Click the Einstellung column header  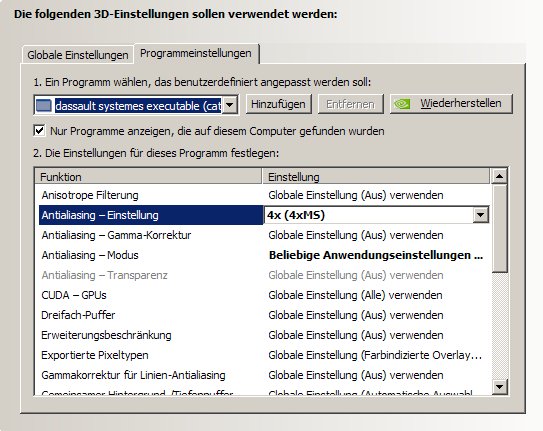(x=376, y=177)
